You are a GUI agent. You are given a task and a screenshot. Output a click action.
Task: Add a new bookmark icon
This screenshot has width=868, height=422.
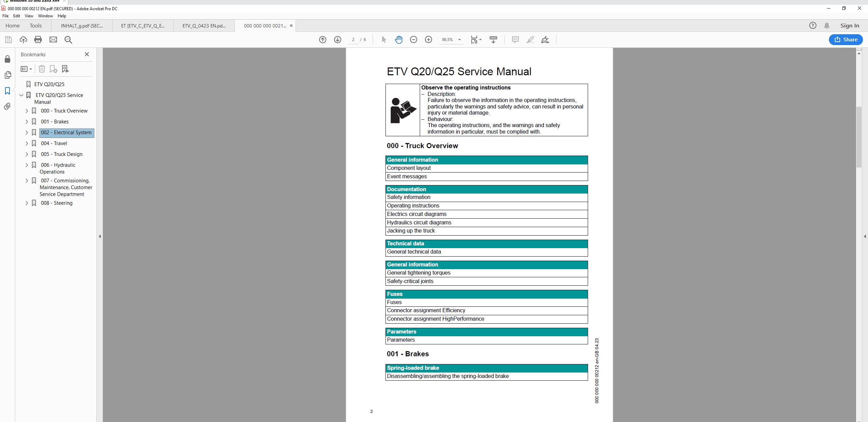click(x=53, y=69)
